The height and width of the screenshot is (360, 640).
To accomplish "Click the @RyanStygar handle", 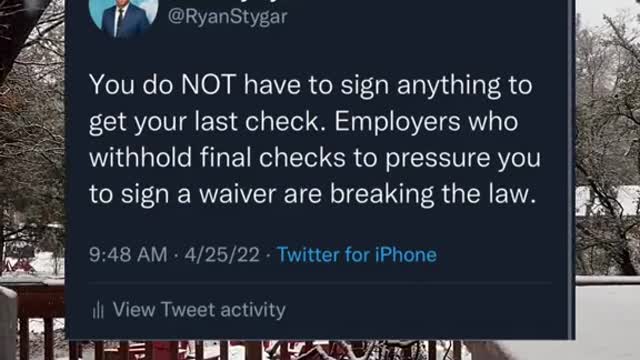I will [228, 18].
